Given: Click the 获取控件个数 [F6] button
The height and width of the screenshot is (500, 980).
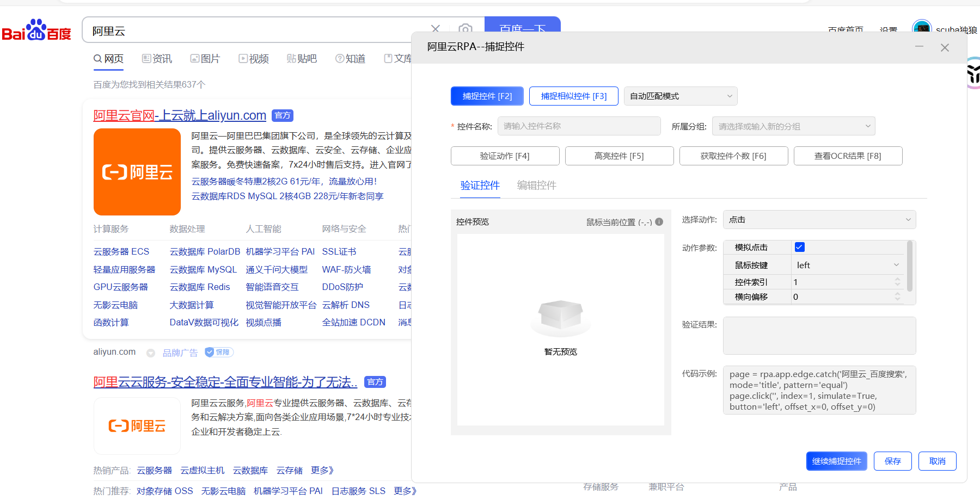Looking at the screenshot, I should point(733,156).
